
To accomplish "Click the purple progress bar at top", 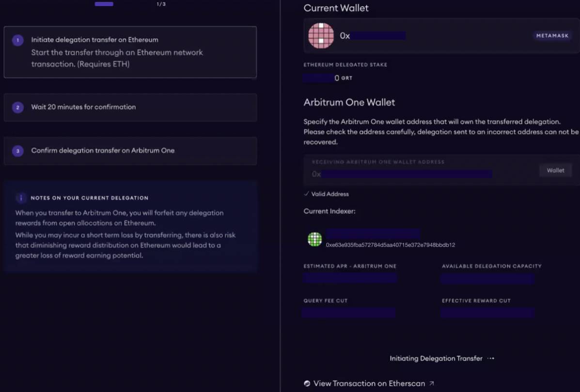I will click(x=104, y=4).
